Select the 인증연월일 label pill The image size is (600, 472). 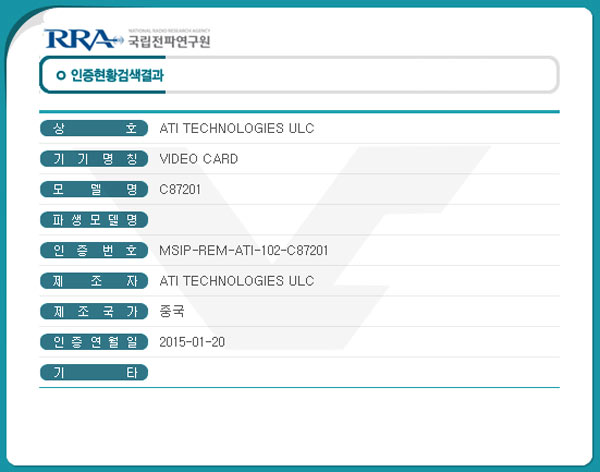(94, 342)
